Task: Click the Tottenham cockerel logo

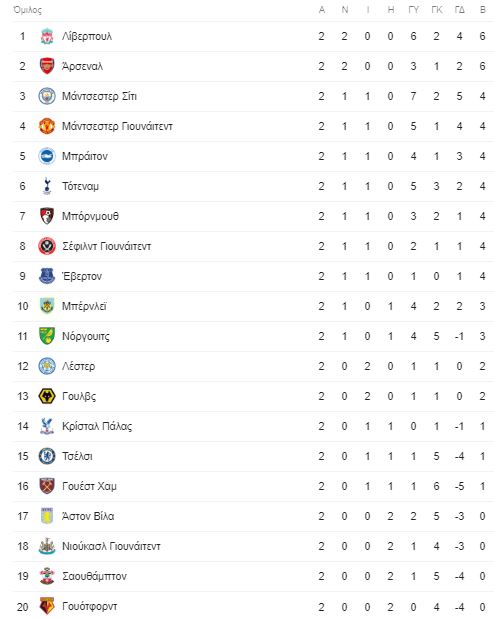Action: pyautogui.click(x=47, y=186)
